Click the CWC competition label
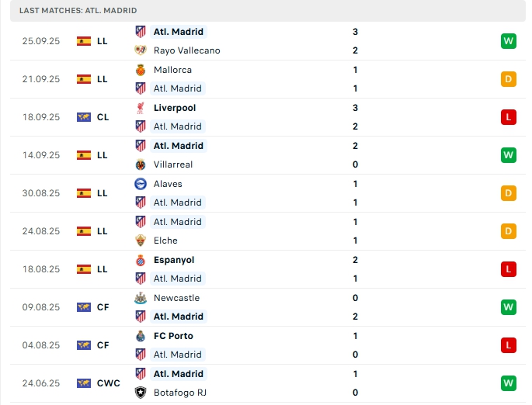 coord(109,383)
